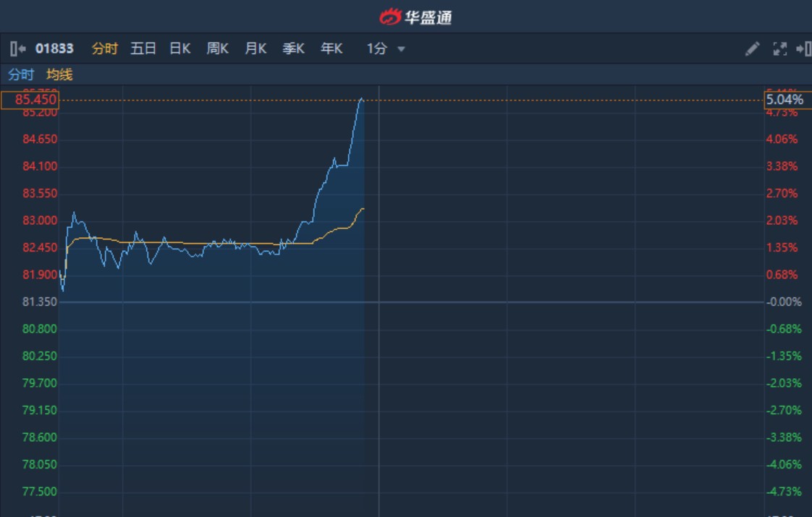The width and height of the screenshot is (812, 517).
Task: Click the 4.06% percentage axis label
Action: [x=782, y=140]
